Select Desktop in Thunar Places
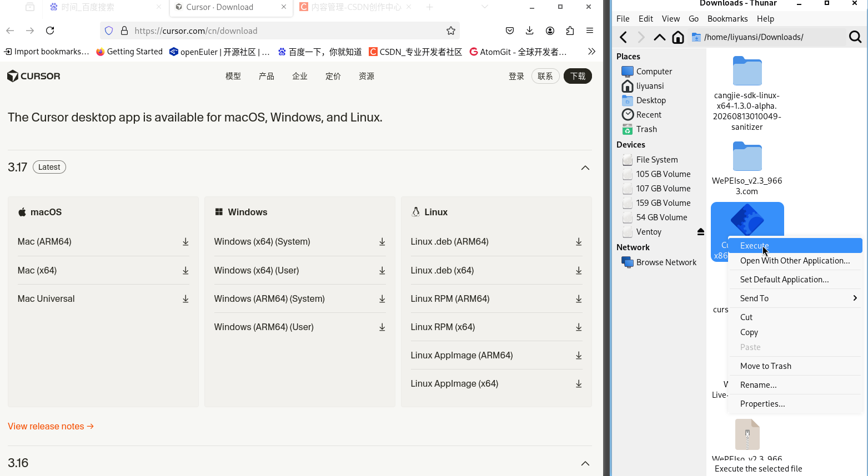This screenshot has width=868, height=476. point(644,100)
